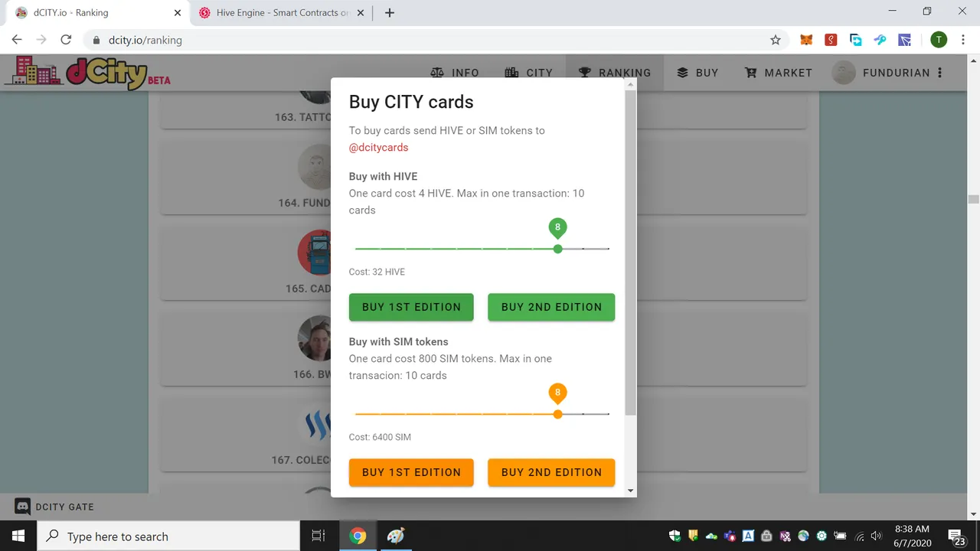980x551 pixels.
Task: Click the Chrome taskbar icon
Action: (358, 536)
